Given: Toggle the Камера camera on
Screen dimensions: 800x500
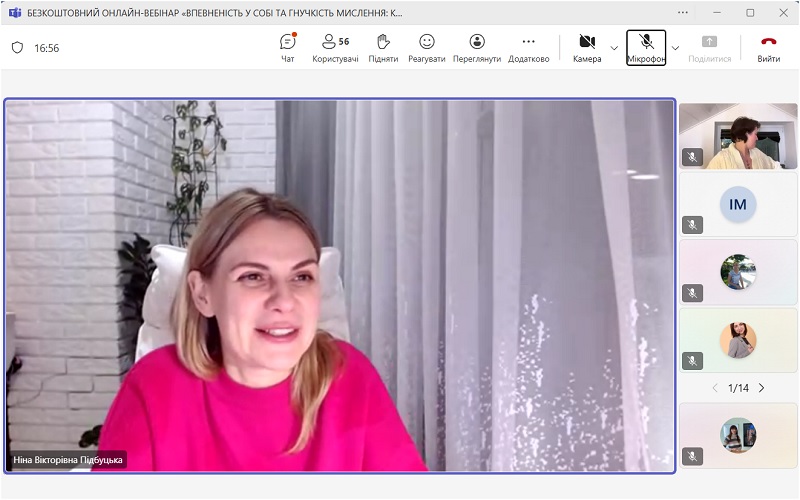Looking at the screenshot, I should (x=587, y=47).
